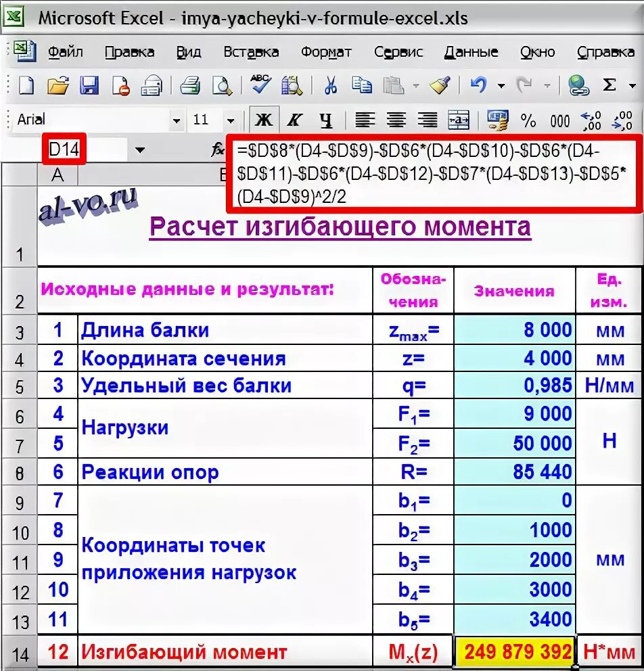Open the Arial font name dropdown
This screenshot has height=671, width=644.
pos(177,120)
